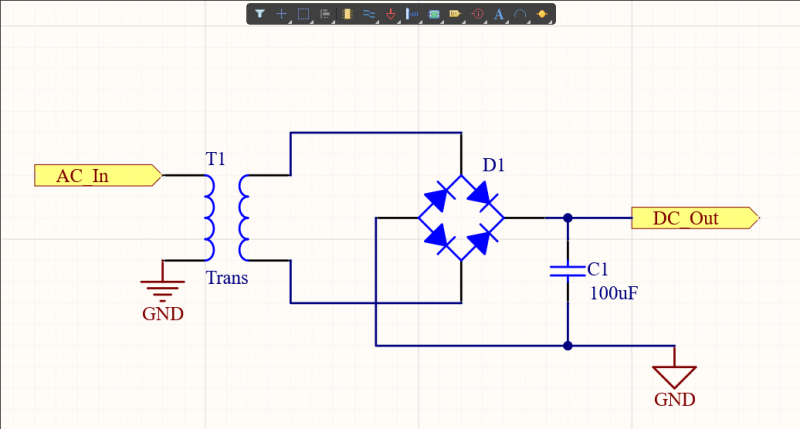Select the GND power symbol under transformer

[163, 291]
